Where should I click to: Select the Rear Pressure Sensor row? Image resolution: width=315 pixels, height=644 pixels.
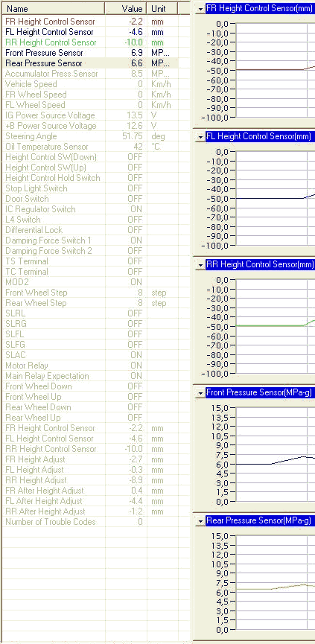(95, 63)
